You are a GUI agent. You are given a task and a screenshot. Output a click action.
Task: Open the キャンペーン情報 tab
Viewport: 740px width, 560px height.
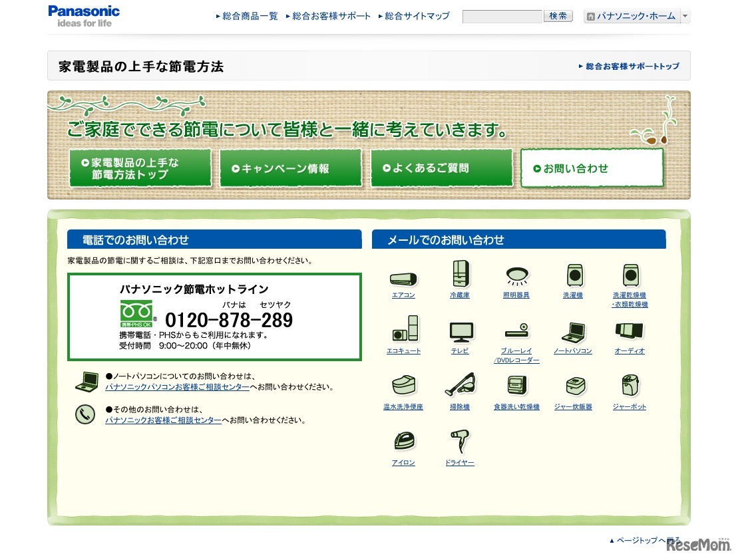[290, 168]
